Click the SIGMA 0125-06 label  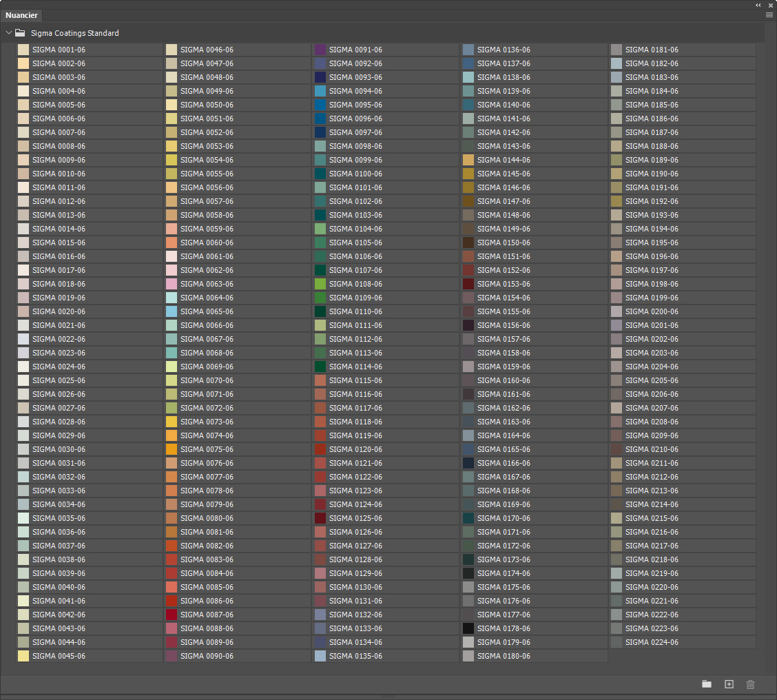[355, 518]
